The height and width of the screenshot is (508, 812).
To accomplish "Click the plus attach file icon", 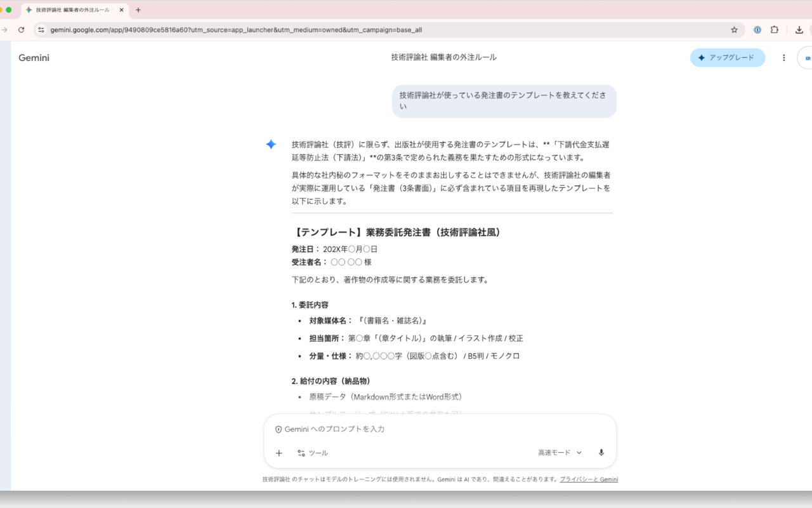I will click(279, 453).
